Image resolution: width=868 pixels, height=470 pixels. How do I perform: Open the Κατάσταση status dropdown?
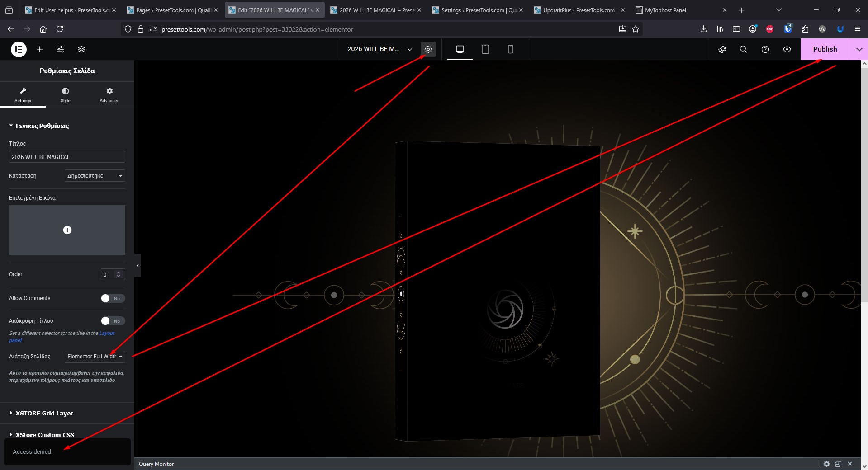point(95,176)
